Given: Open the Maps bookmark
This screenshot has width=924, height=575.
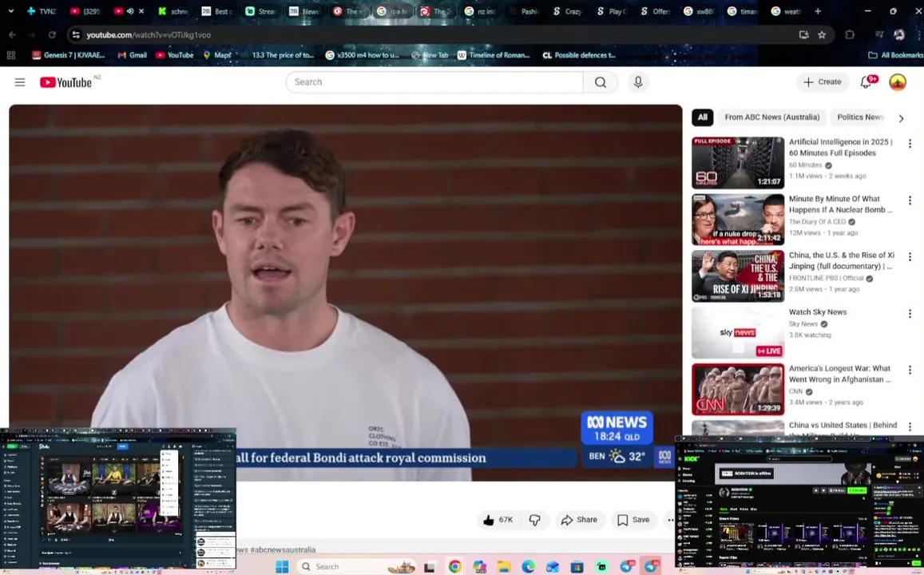Looking at the screenshot, I should (x=217, y=55).
